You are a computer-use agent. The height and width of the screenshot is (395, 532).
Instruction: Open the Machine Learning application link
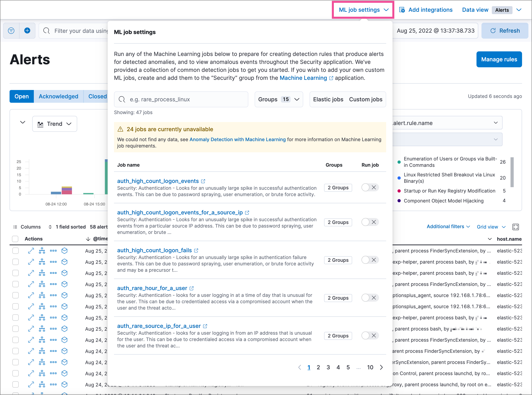coord(304,78)
